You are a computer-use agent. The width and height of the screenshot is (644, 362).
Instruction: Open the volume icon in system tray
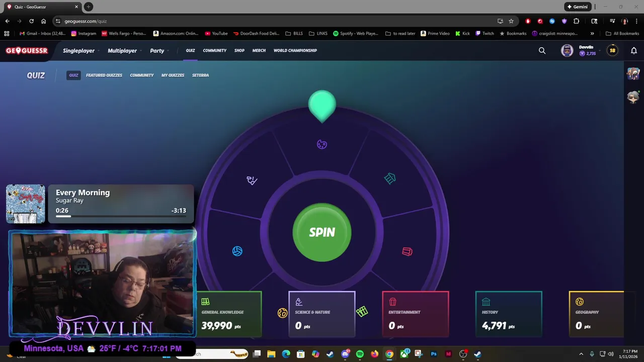(x=611, y=354)
